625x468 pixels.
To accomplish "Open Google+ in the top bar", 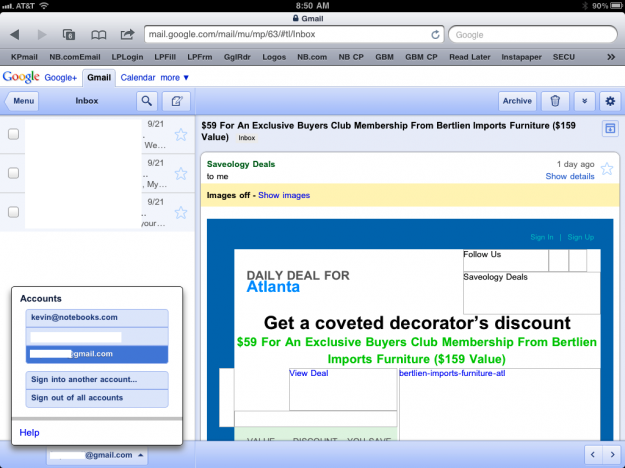I will [61, 78].
